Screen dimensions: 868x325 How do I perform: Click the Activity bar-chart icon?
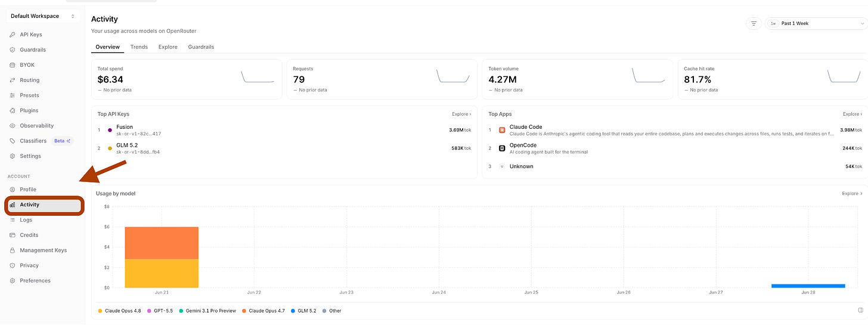(13, 205)
